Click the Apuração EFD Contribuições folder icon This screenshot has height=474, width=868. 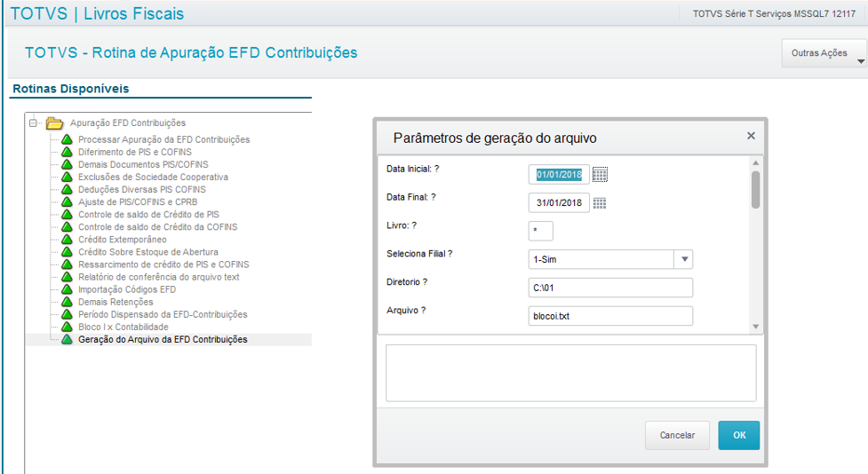coord(54,122)
